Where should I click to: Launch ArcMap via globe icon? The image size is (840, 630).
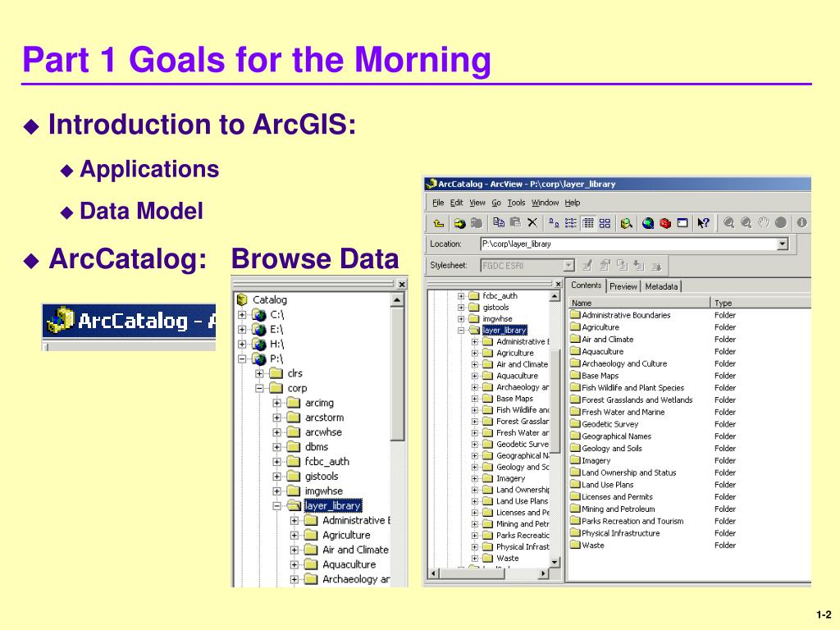(x=648, y=223)
